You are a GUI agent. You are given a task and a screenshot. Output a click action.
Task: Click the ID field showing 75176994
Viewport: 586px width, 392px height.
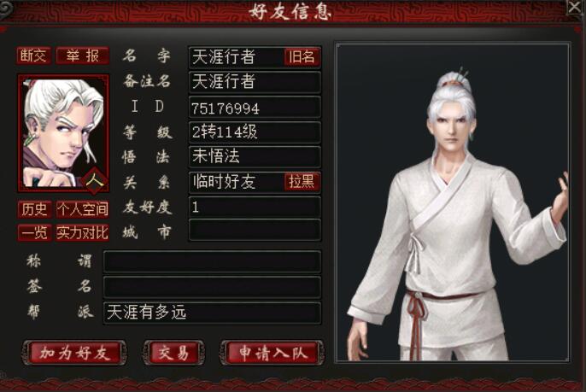click(255, 108)
